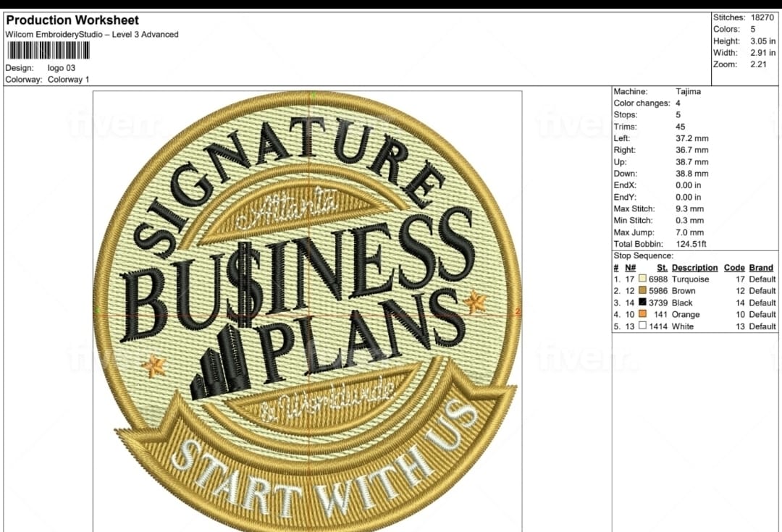782x532 pixels.
Task: Click the orange star on the left side
Action: [x=154, y=366]
